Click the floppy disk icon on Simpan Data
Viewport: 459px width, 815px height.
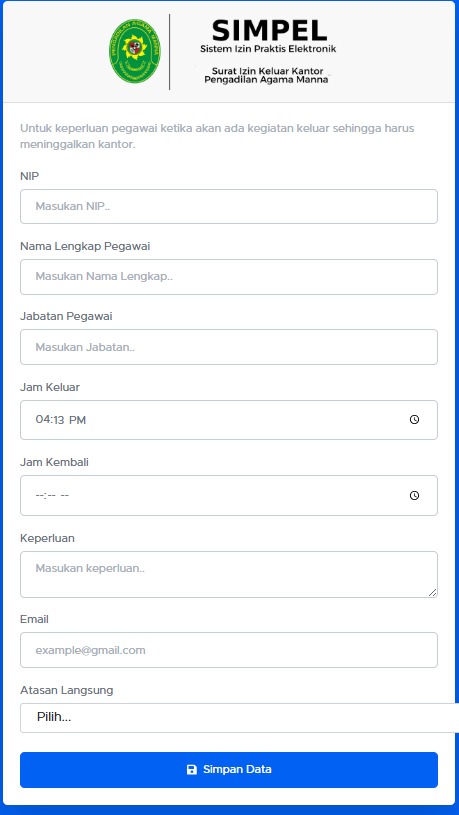click(x=192, y=770)
